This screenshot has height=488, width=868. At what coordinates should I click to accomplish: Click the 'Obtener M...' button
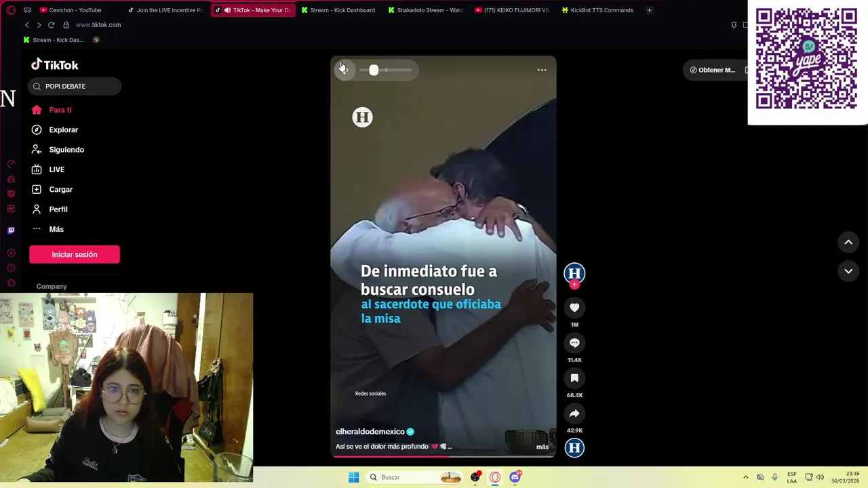tap(713, 70)
